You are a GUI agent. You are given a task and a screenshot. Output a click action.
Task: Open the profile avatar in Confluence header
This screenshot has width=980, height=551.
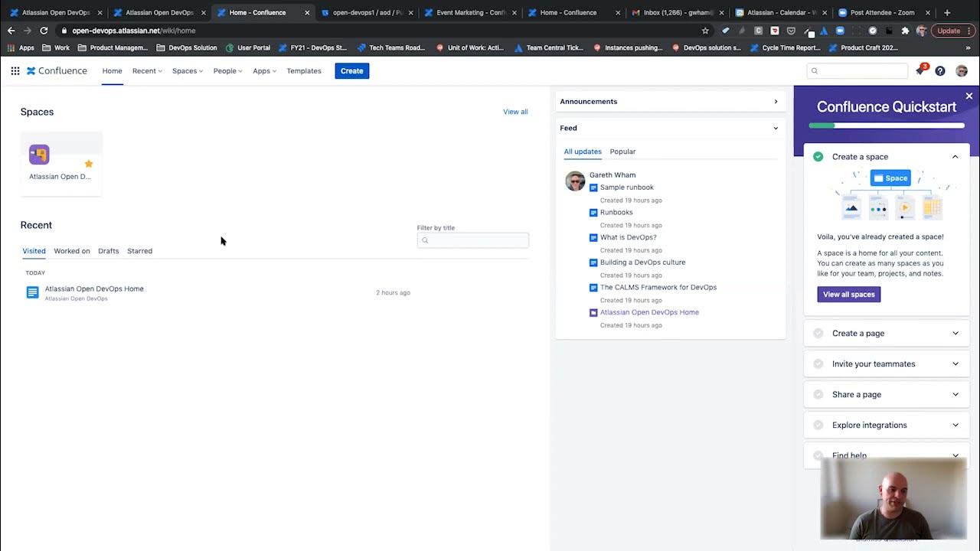(962, 71)
